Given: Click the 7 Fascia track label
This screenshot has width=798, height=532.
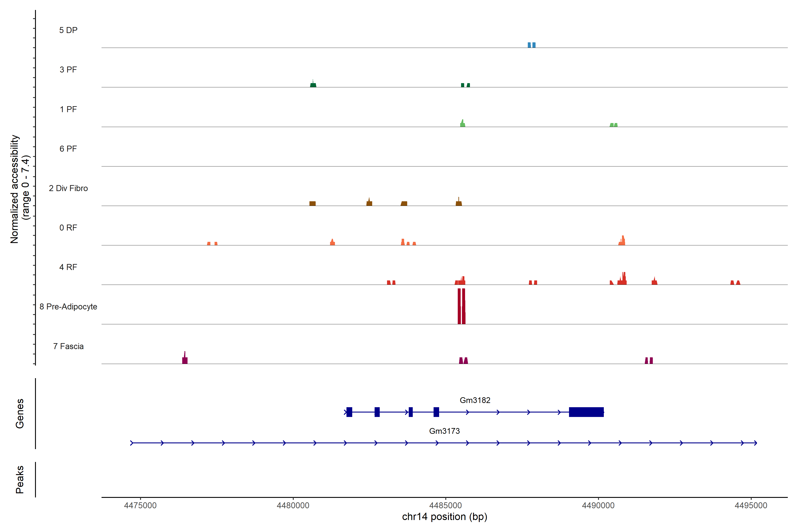Looking at the screenshot, I should pos(68,346).
